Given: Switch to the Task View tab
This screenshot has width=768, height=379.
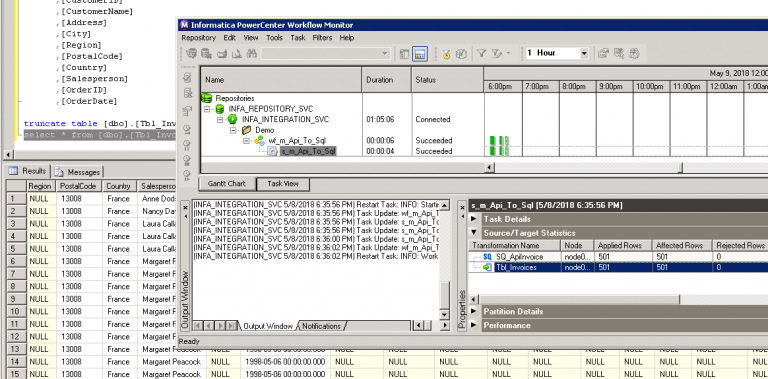Looking at the screenshot, I should coord(283,184).
